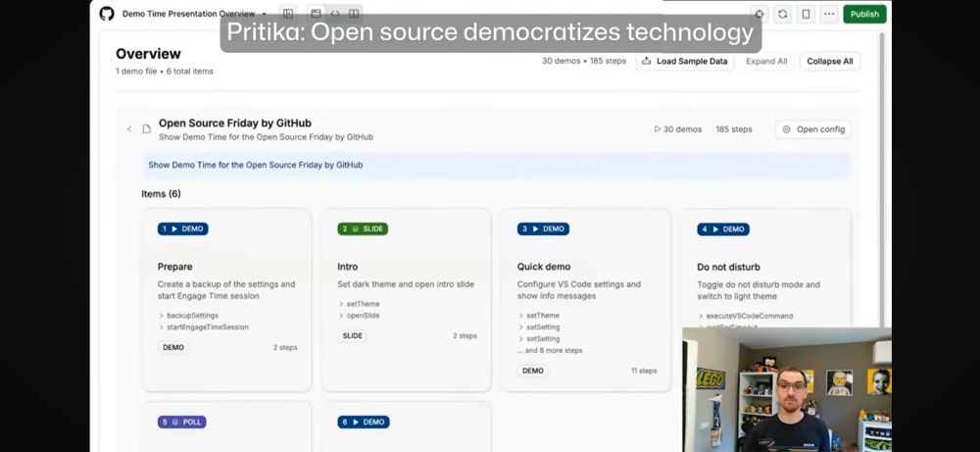
Task: Click the '185 steps' label near Open config
Action: pyautogui.click(x=734, y=129)
